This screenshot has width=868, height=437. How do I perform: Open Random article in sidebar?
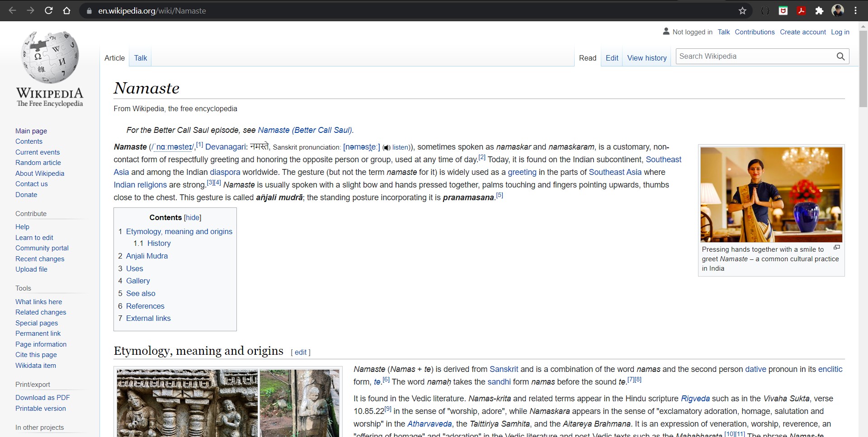tap(38, 163)
